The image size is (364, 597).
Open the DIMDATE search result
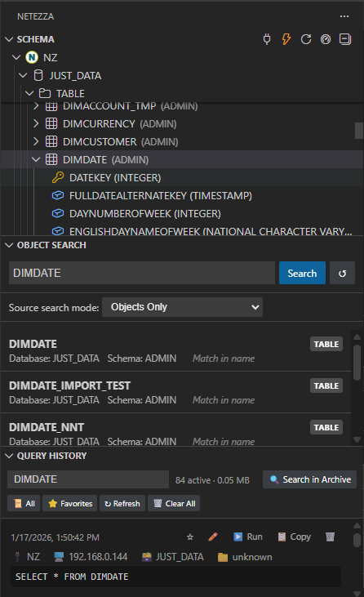click(175, 350)
